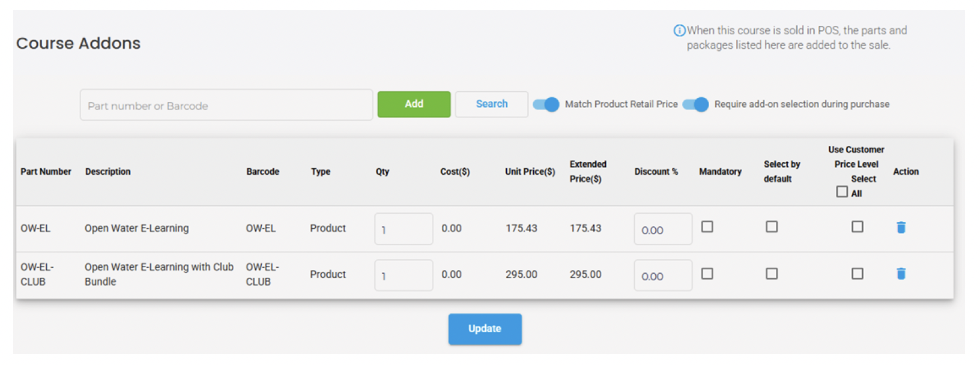Viewport: 980px width, 365px height.
Task: Click 'Open Water E-Learning with Club Bundle' text
Action: point(159,274)
